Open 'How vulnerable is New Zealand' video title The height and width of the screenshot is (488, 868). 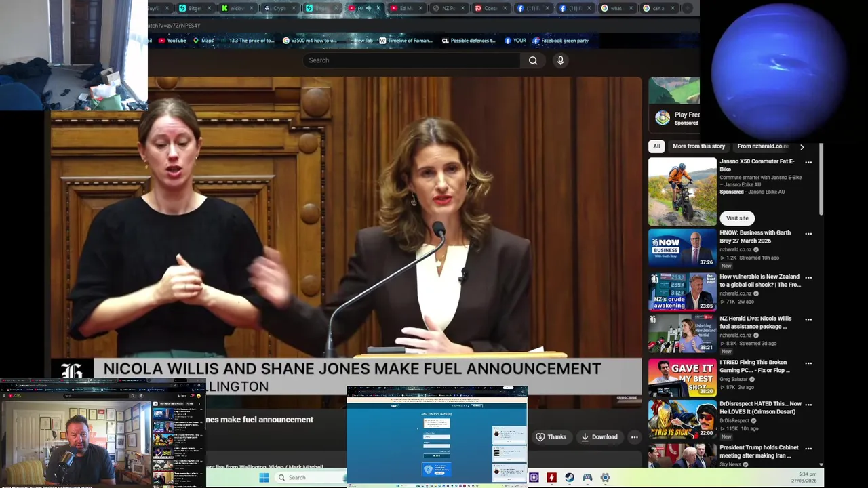tap(760, 281)
